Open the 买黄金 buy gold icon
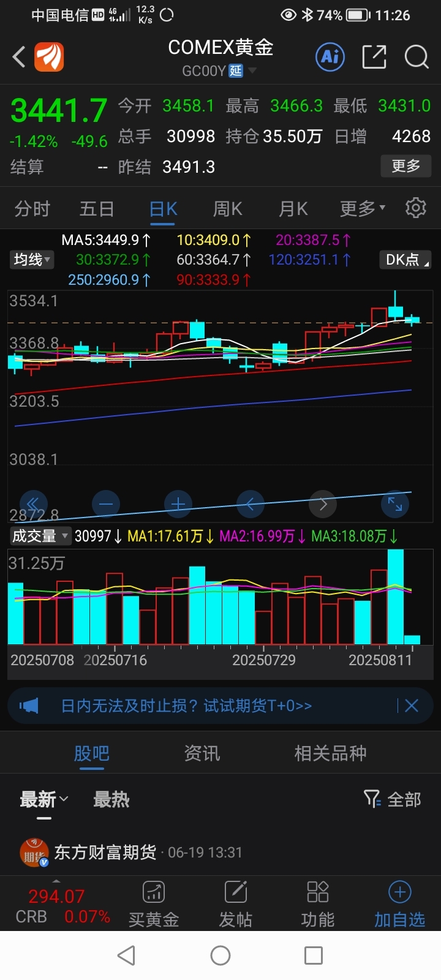The image size is (441, 980). click(154, 904)
